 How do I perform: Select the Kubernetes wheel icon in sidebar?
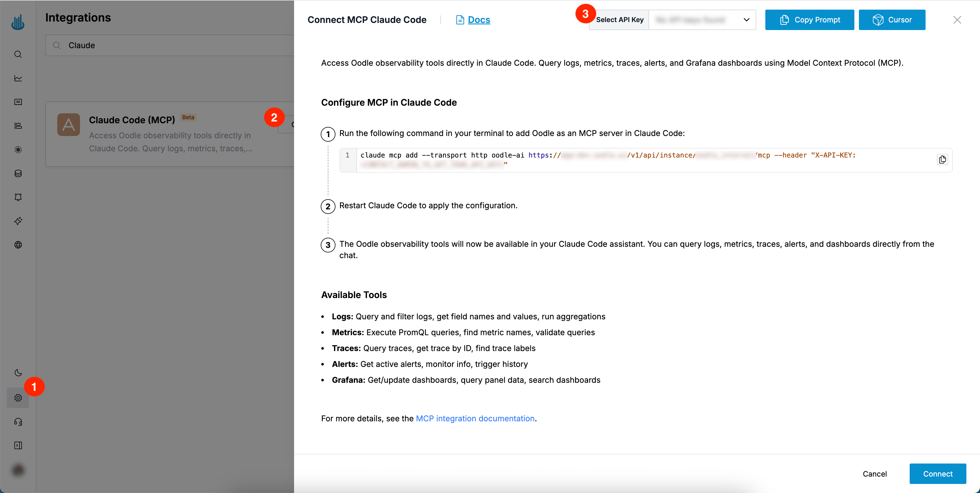[x=18, y=149]
